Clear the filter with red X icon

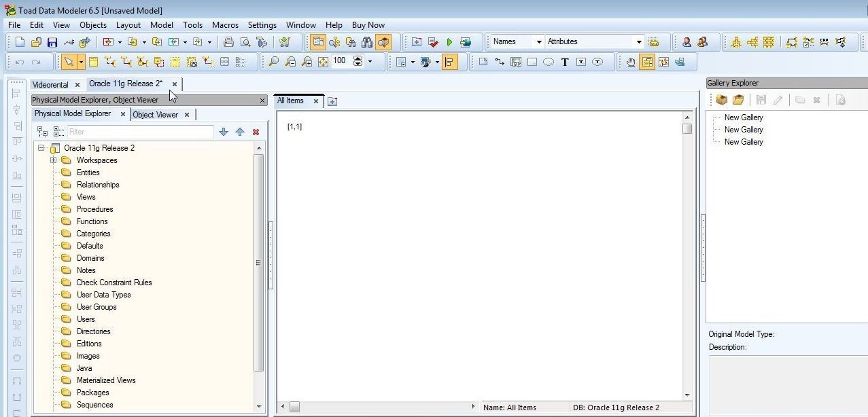(x=256, y=132)
